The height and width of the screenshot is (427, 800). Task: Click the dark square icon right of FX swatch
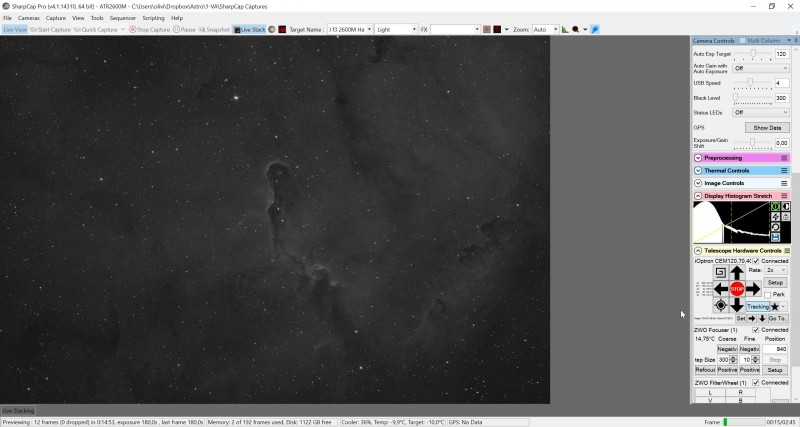point(497,30)
